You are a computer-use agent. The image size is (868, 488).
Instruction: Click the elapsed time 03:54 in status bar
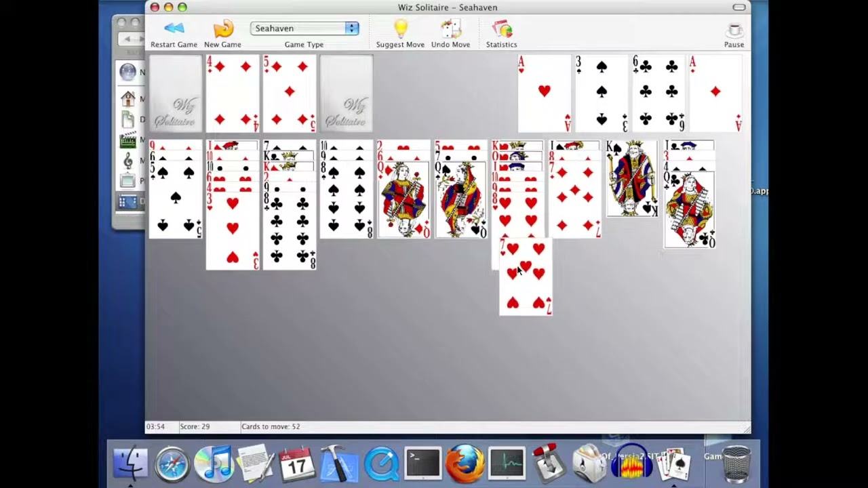155,426
